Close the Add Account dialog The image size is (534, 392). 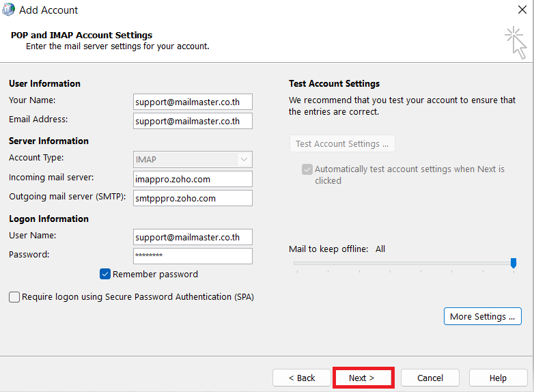522,10
